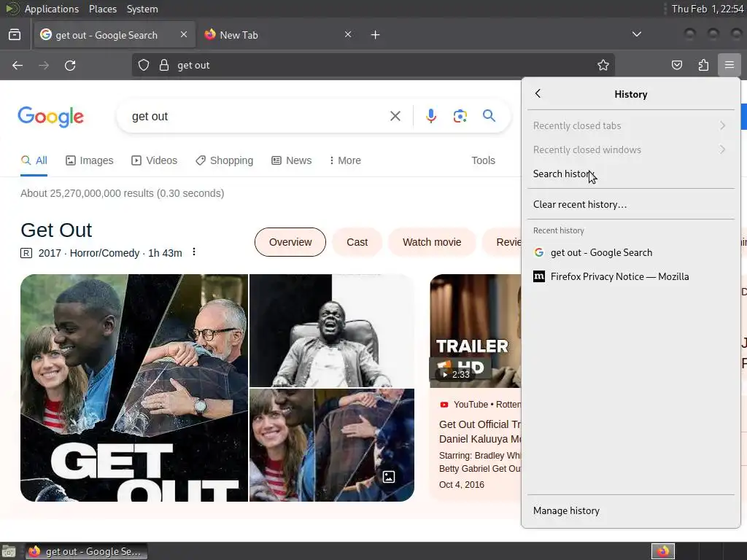Image resolution: width=747 pixels, height=560 pixels.
Task: Close the New Tab tab
Action: point(348,34)
